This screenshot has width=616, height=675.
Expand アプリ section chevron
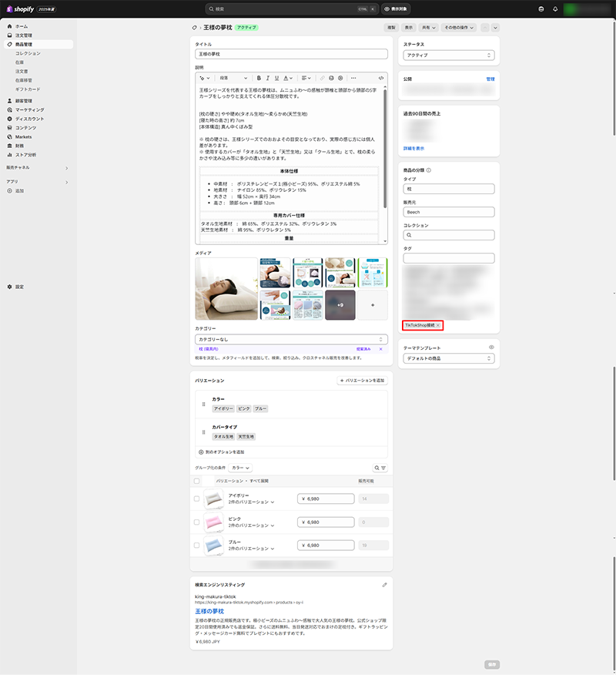pos(67,183)
